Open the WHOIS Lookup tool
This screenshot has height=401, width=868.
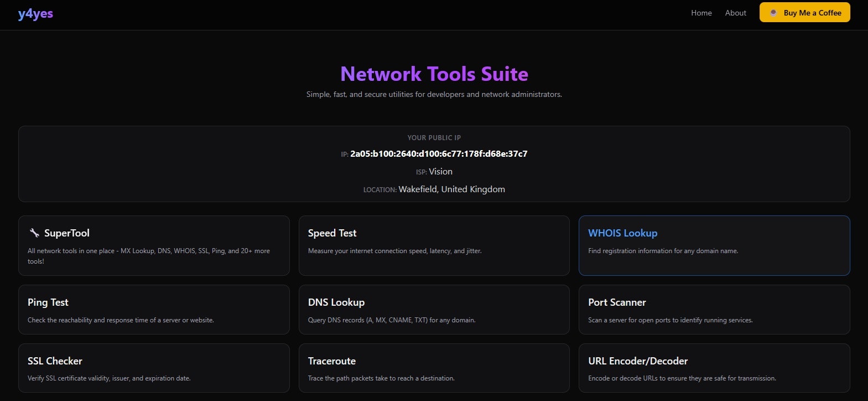714,245
